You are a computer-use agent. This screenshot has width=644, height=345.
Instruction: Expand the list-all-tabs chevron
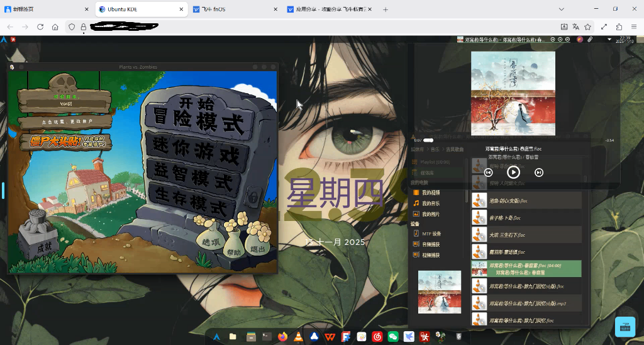pos(562,9)
